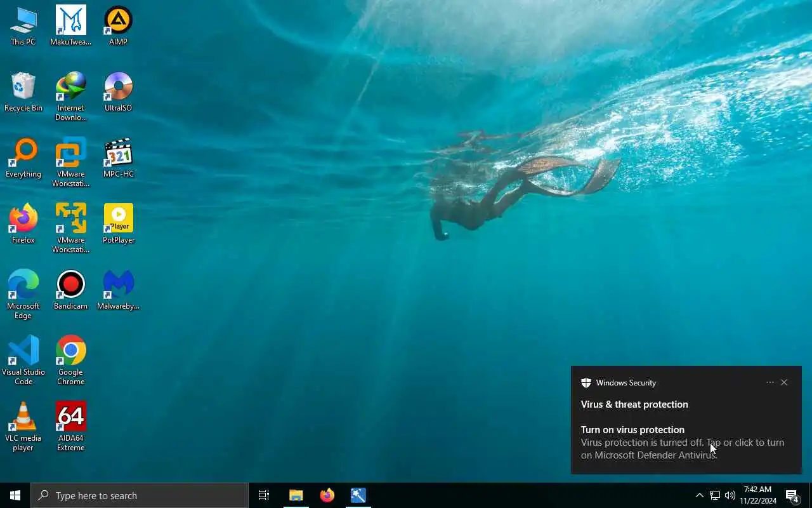Image resolution: width=812 pixels, height=508 pixels.
Task: Select the Google Chrome desktop shortcut
Action: tap(70, 361)
